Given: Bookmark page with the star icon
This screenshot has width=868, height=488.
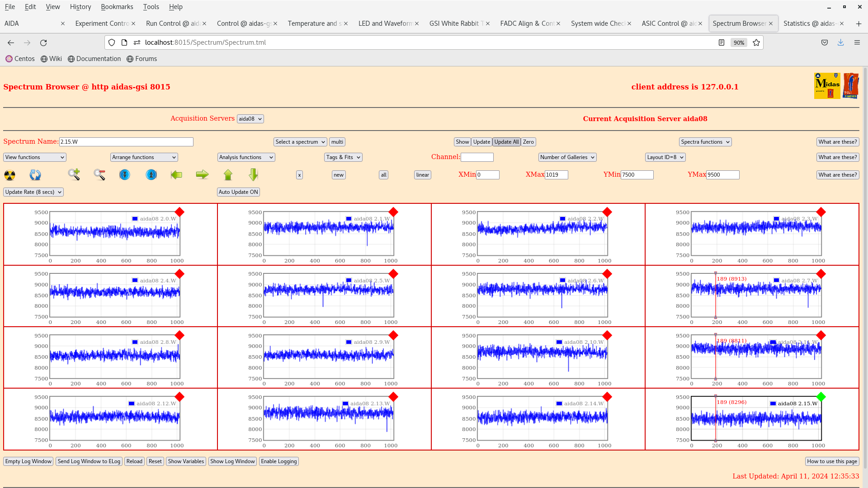Looking at the screenshot, I should [756, 42].
